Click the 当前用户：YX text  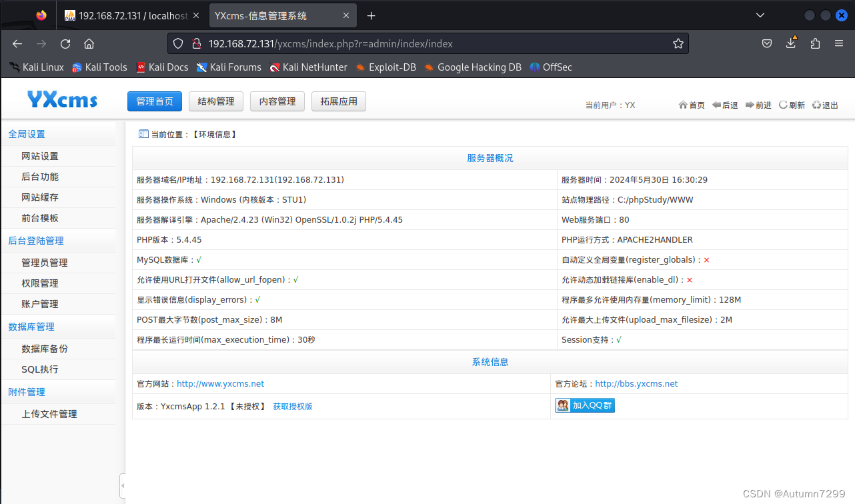[x=610, y=105]
